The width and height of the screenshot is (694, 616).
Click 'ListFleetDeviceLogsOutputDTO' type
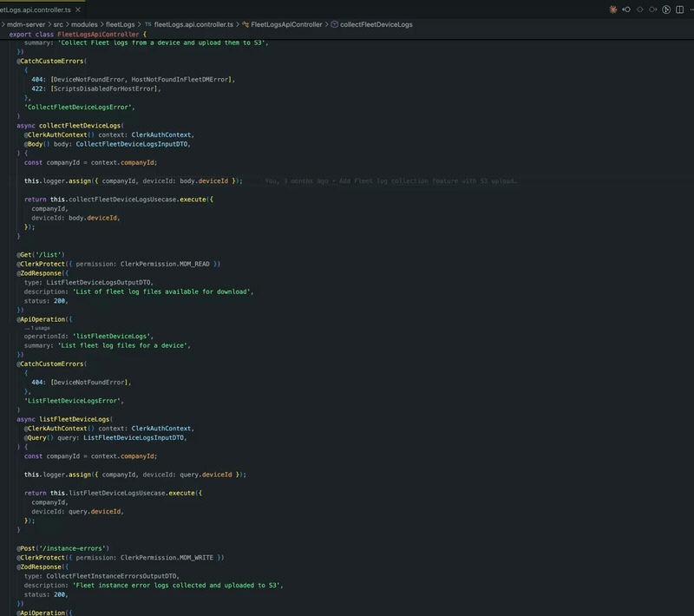coord(100,282)
